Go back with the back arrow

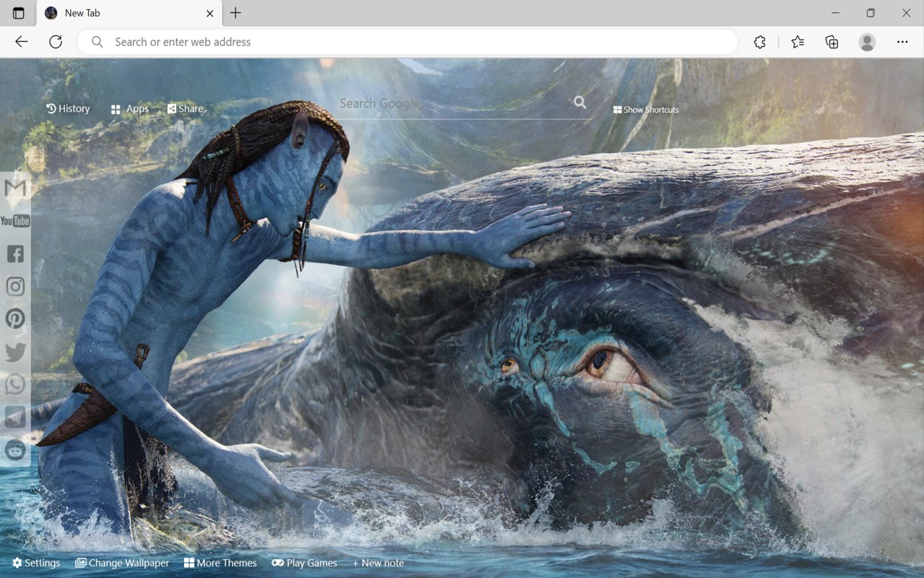tap(22, 42)
